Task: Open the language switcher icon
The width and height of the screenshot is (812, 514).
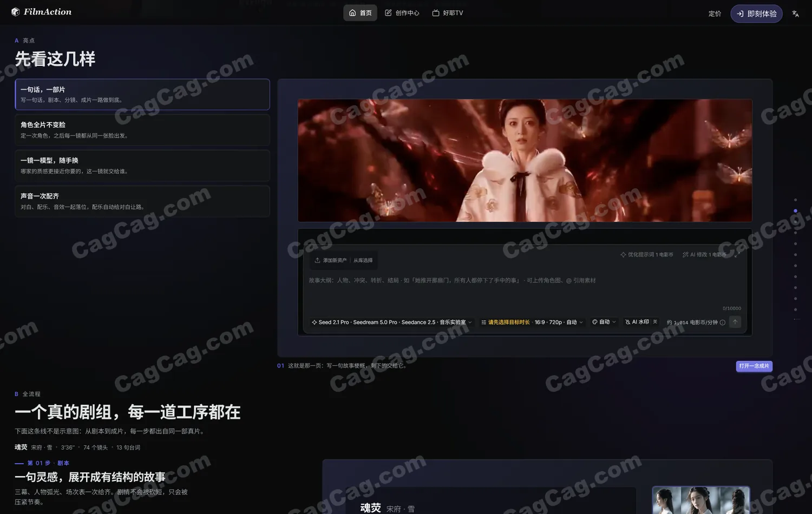Action: click(x=795, y=14)
